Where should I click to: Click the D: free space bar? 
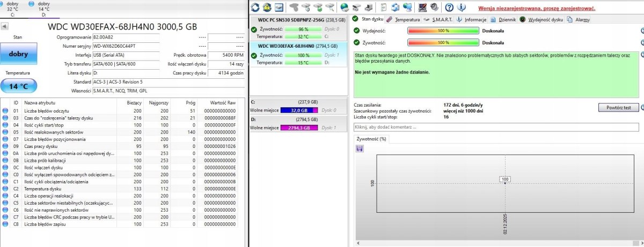(x=294, y=128)
